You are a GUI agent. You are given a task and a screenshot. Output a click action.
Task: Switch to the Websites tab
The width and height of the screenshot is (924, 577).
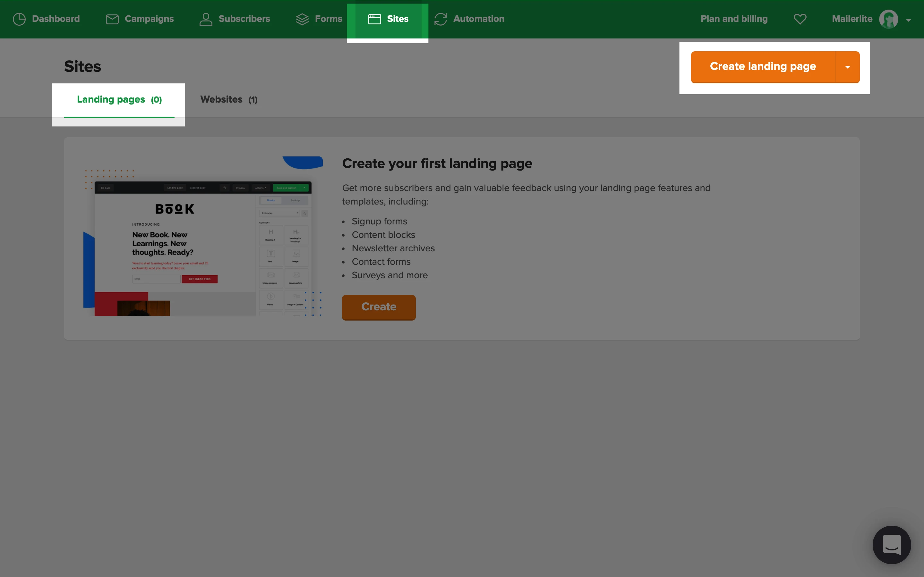tap(229, 100)
